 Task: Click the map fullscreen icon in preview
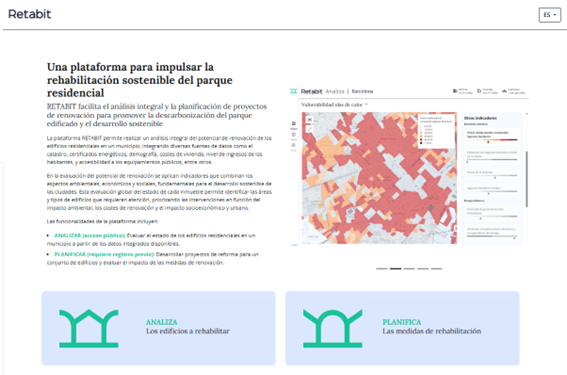point(310,129)
